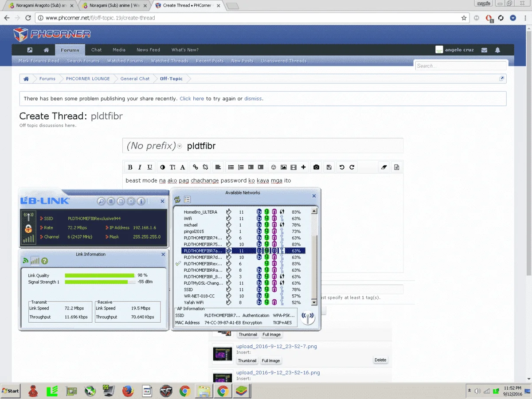The width and height of the screenshot is (532, 399).
Task: Open the font family tool
Action: (182, 167)
